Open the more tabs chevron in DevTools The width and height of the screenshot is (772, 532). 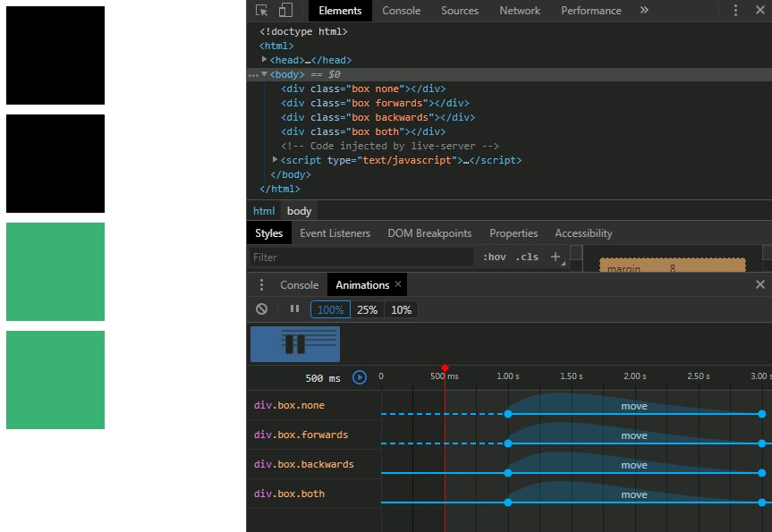(x=644, y=11)
